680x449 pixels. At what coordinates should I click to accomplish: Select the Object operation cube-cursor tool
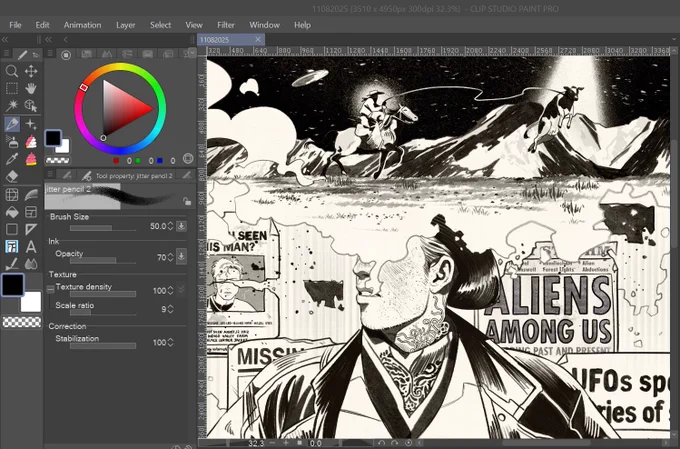pyautogui.click(x=31, y=105)
